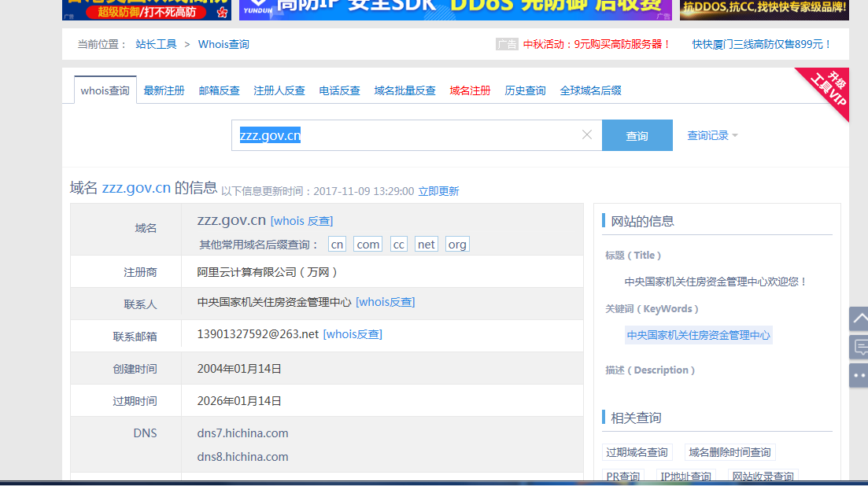Click zzz.gov.cn link in the heading
The width and height of the screenshot is (868, 486).
point(136,188)
